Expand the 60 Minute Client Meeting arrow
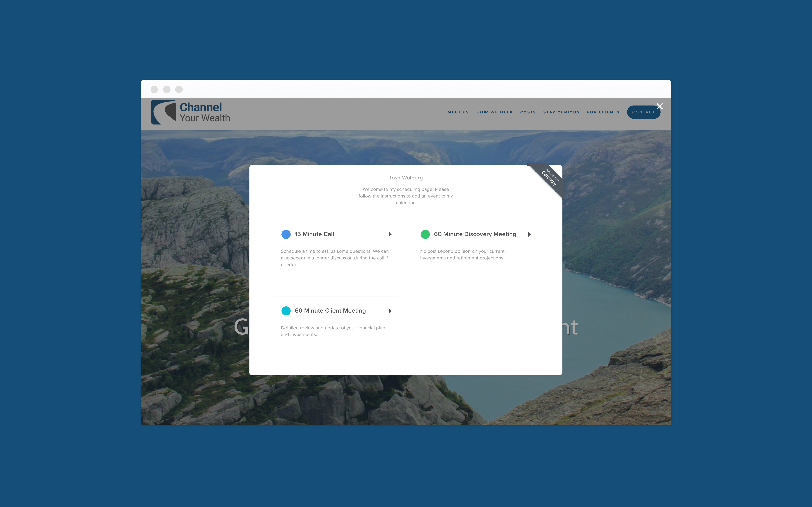812x507 pixels. coord(390,311)
